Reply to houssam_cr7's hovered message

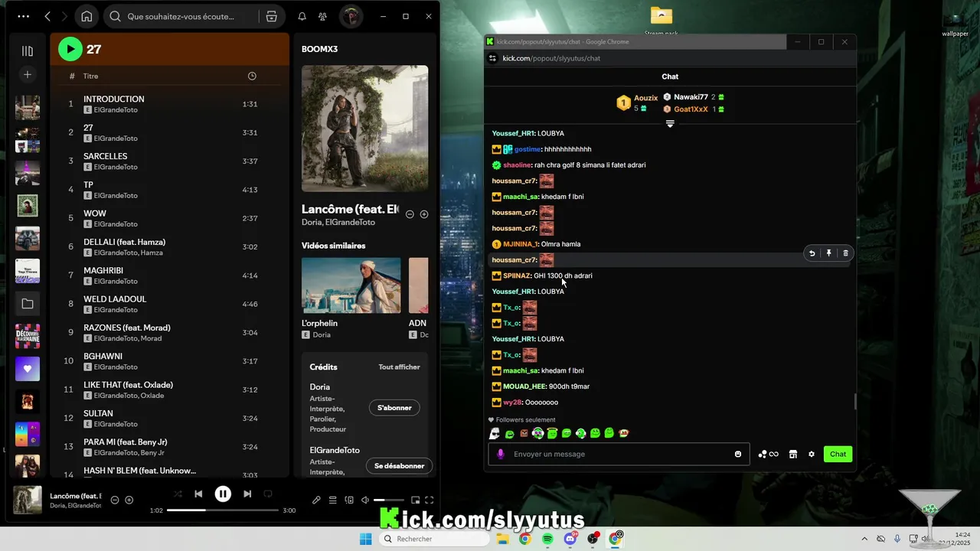point(812,253)
